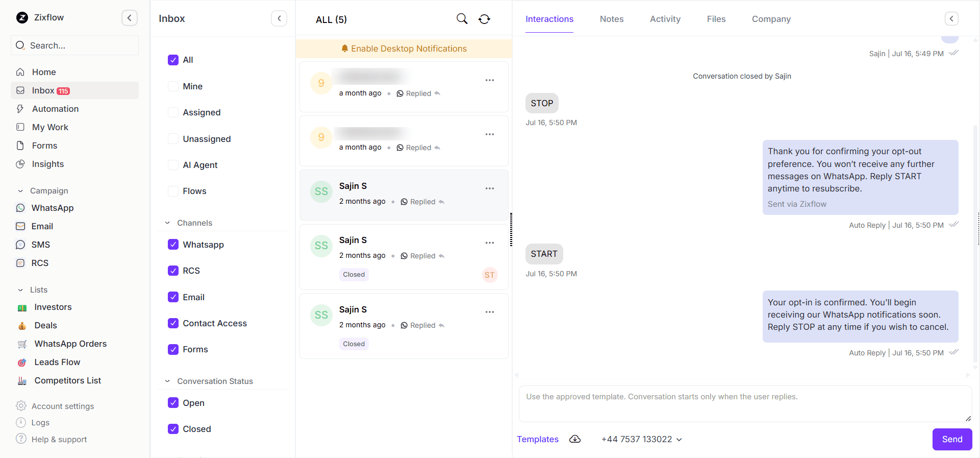
Task: Collapse the Inbox filter panel
Action: tap(279, 18)
